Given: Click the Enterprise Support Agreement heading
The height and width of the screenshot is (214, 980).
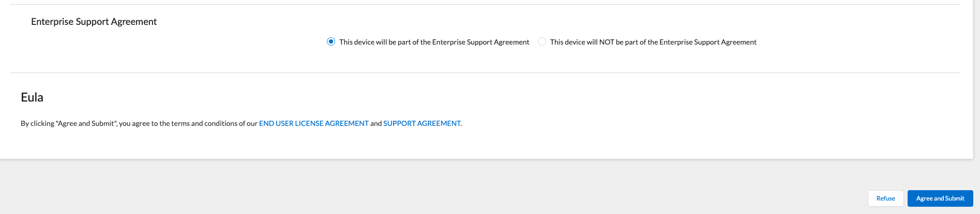Looking at the screenshot, I should pyautogui.click(x=94, y=22).
